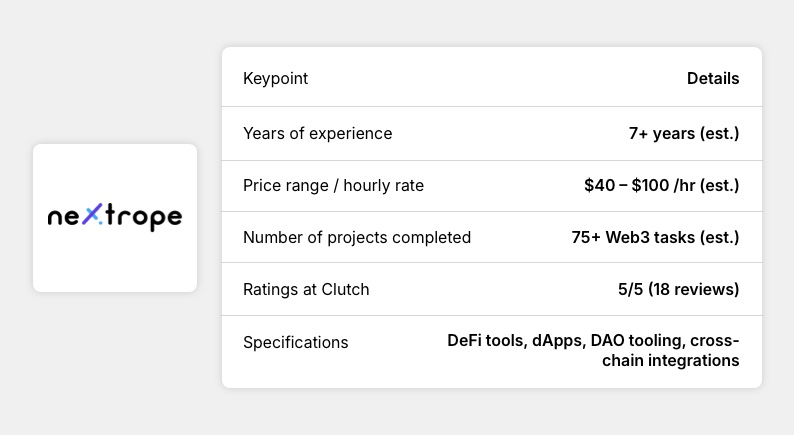This screenshot has height=435, width=794.
Task: Click the blue X in the Nextrope logo
Action: tap(92, 216)
